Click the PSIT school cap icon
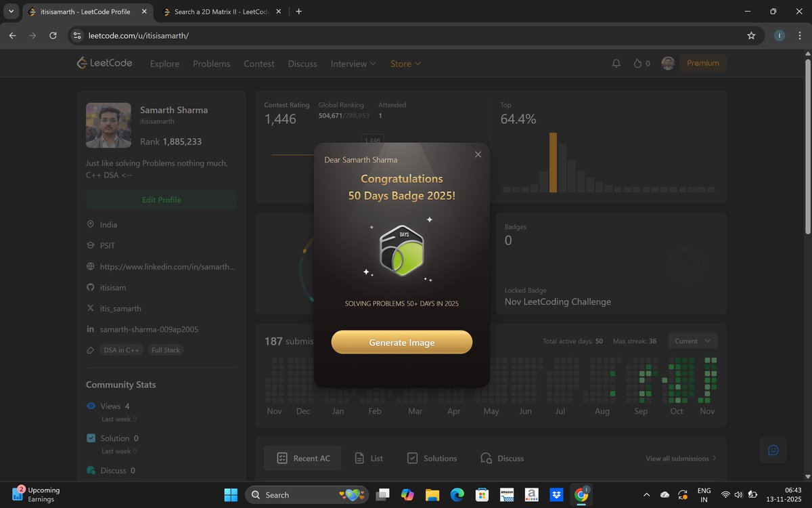Screen dimensions: 812x508 click(x=91, y=246)
